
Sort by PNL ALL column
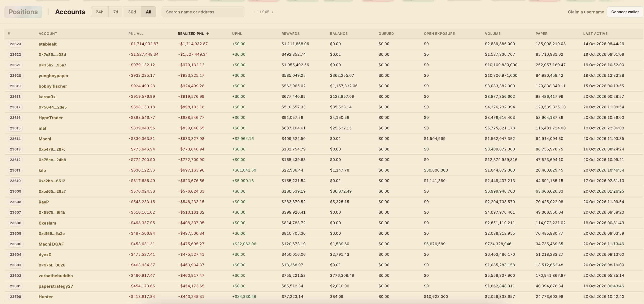click(x=136, y=34)
